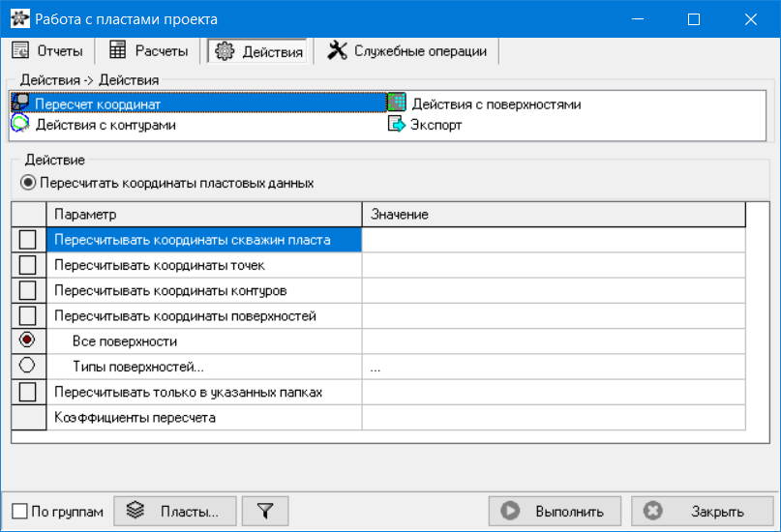The height and width of the screenshot is (532, 781).
Task: Click value cell for Коэффициенты пересчета
Action: pos(554,418)
